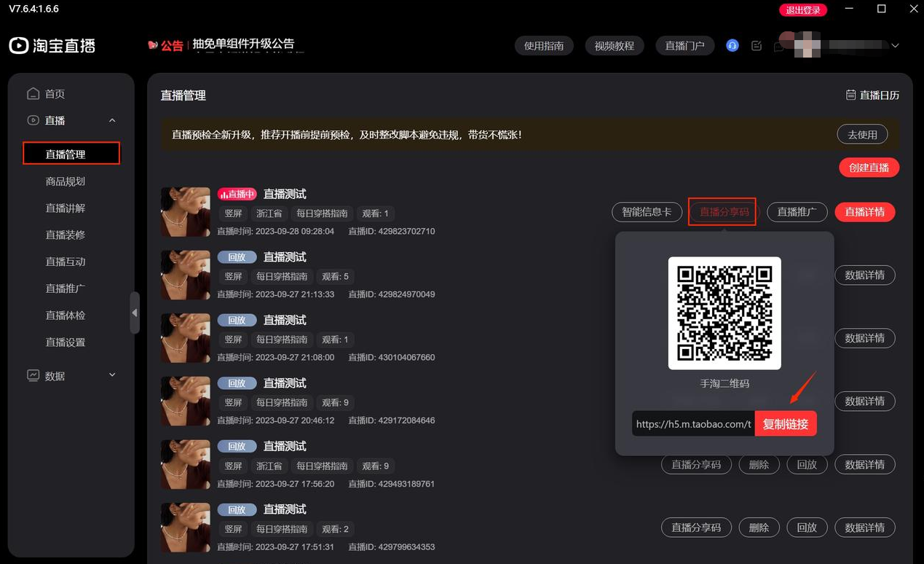Open 视频教程 in the header
The image size is (924, 564).
coord(615,45)
